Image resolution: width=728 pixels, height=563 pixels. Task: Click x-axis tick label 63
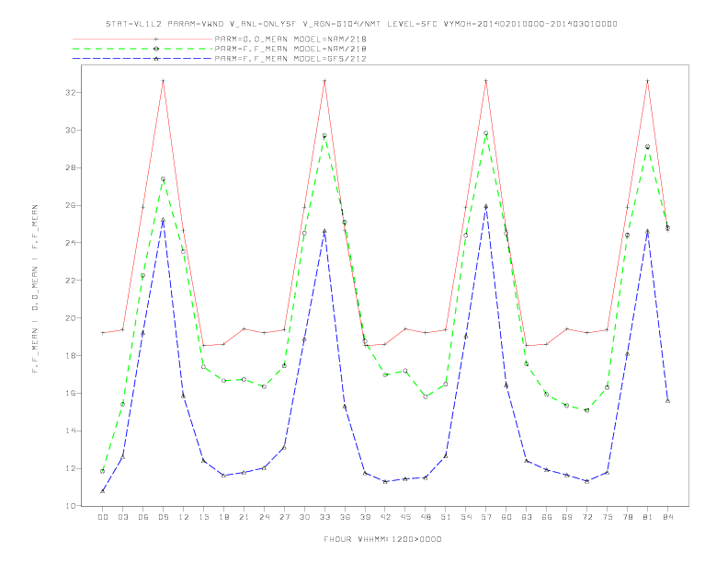tap(527, 517)
